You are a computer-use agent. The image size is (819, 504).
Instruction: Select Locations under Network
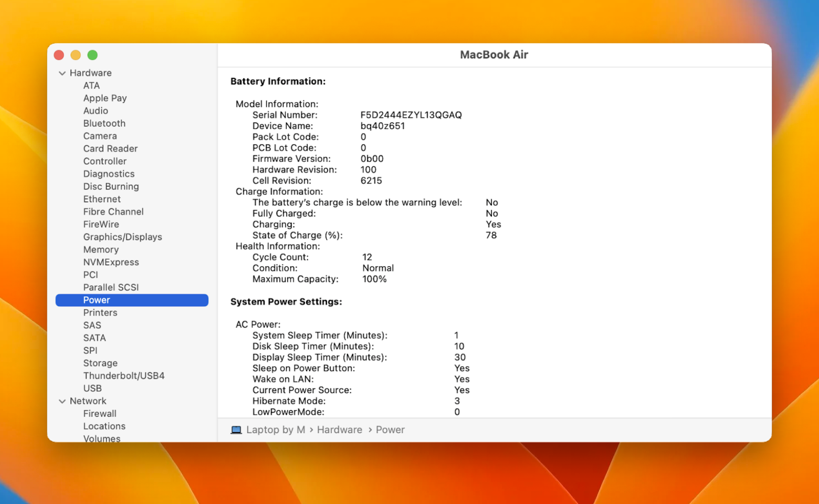(x=104, y=426)
